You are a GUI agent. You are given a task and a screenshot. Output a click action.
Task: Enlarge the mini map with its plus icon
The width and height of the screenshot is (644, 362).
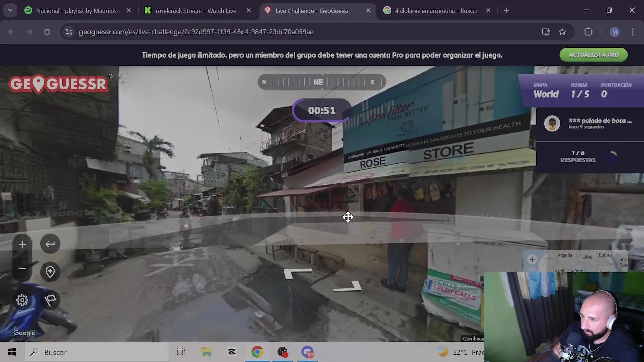[532, 260]
